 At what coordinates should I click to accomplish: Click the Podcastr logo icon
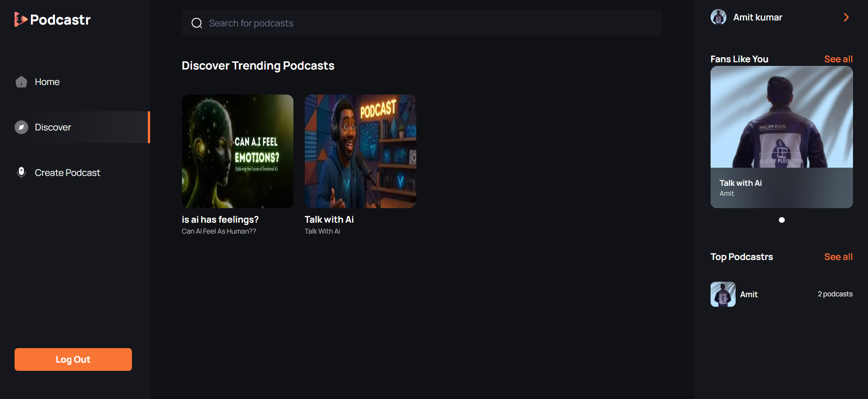20,20
